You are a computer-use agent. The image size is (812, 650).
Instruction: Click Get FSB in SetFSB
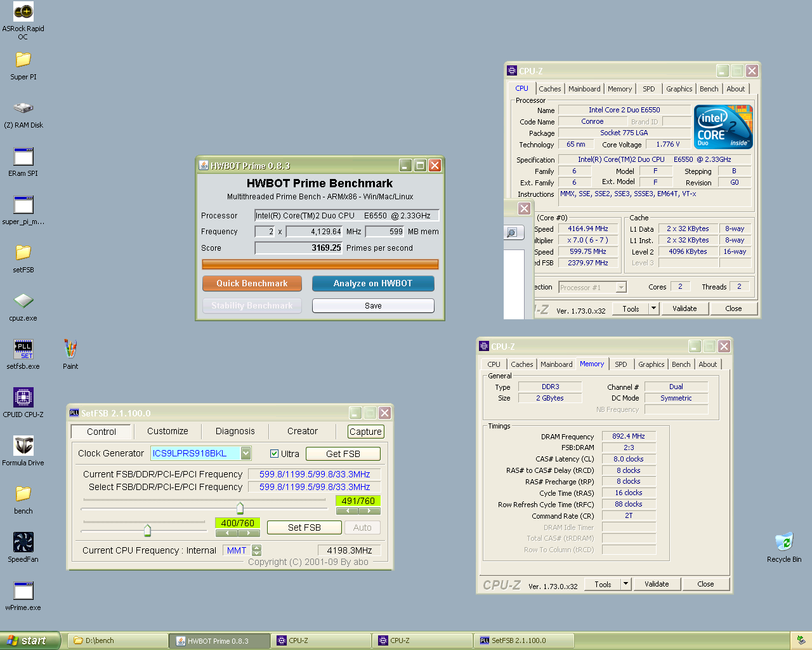tap(343, 454)
